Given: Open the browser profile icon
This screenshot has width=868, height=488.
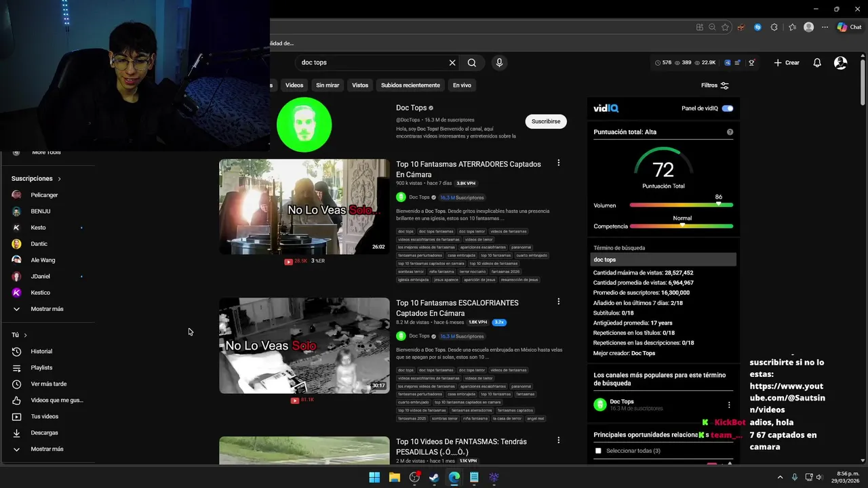Looking at the screenshot, I should coord(808,27).
